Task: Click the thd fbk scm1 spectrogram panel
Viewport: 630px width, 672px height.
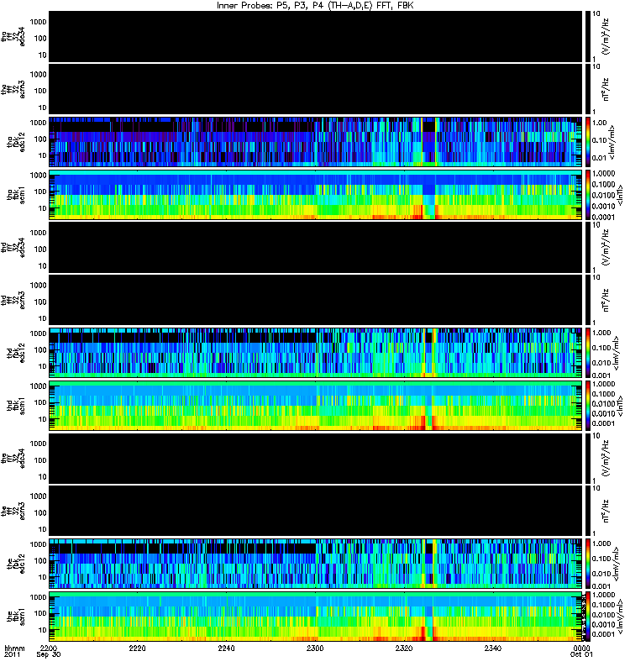Action: pyautogui.click(x=316, y=405)
